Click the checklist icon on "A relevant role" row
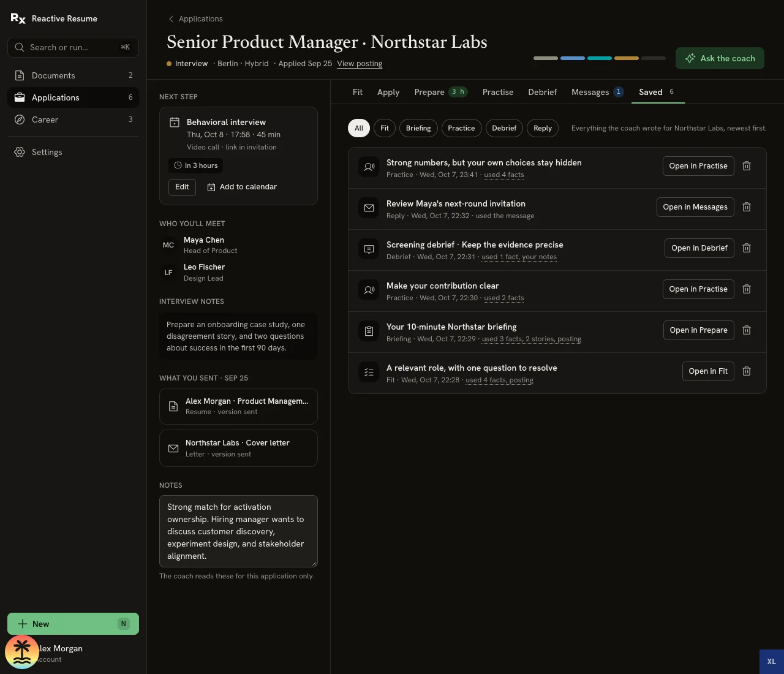This screenshot has height=674, width=784. tap(369, 372)
